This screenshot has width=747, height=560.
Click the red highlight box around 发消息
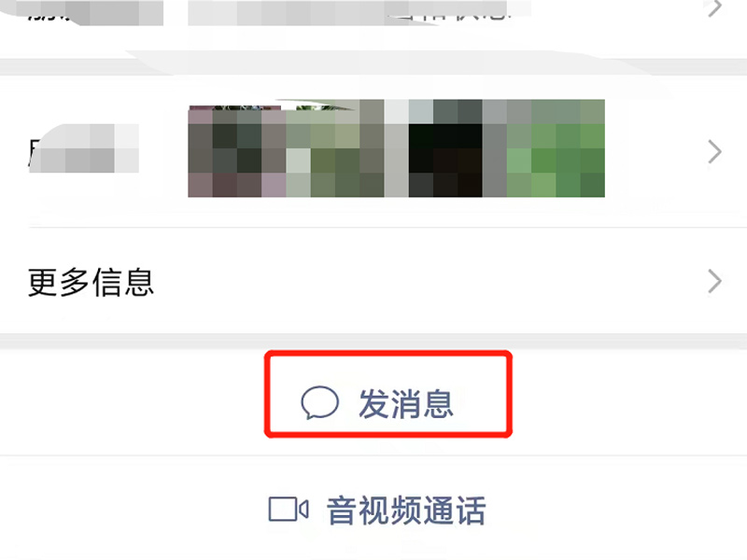(x=388, y=394)
